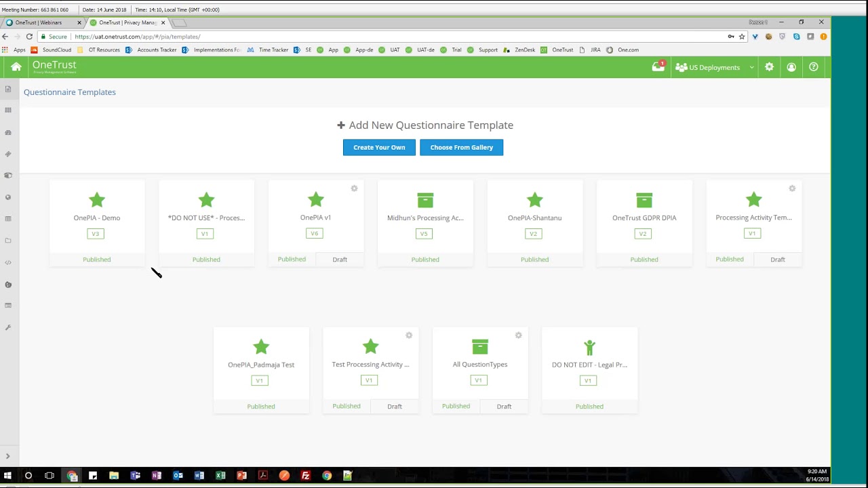868x488 pixels.
Task: Open FileZilla from the taskbar
Action: (x=305, y=476)
